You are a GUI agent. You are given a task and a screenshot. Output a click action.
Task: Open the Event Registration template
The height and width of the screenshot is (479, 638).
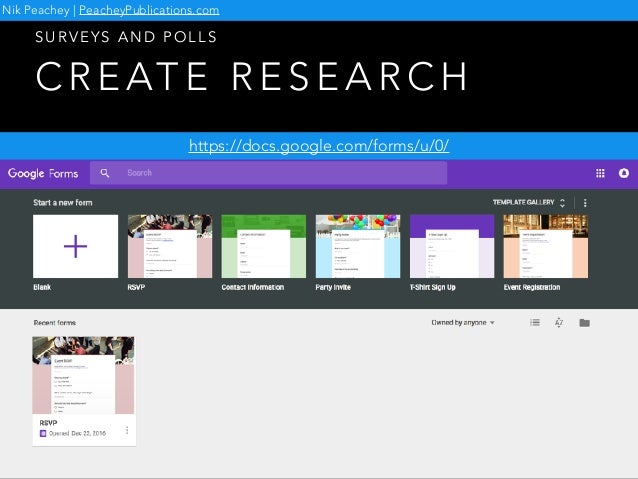[546, 246]
